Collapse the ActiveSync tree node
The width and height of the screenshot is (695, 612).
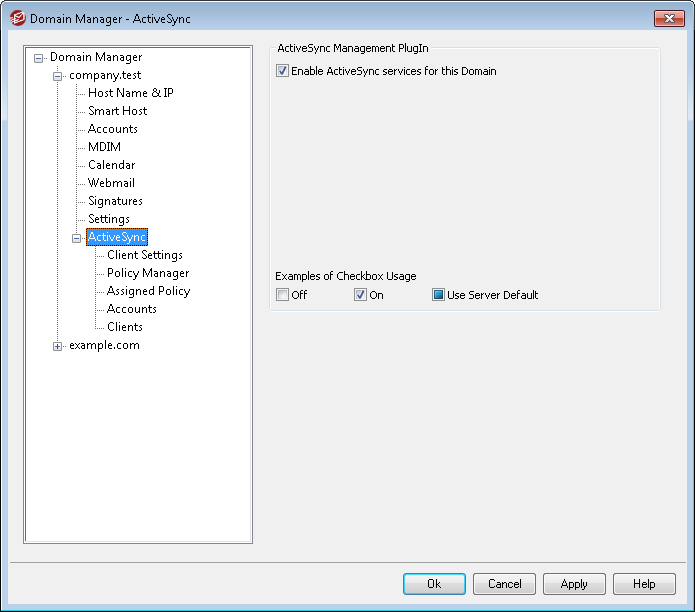click(x=76, y=238)
